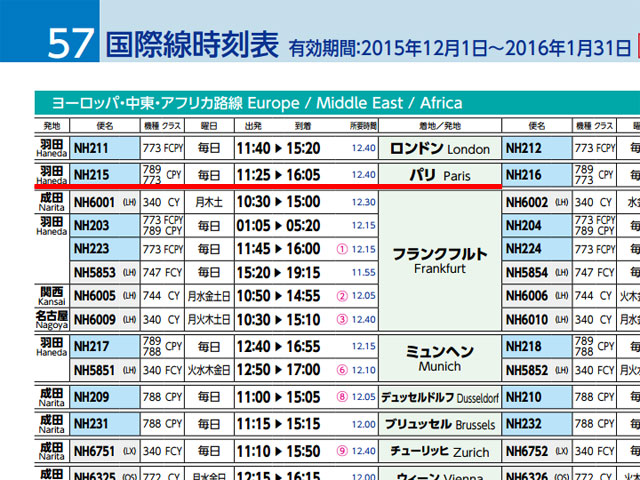Click return flight NH6752

click(x=527, y=451)
